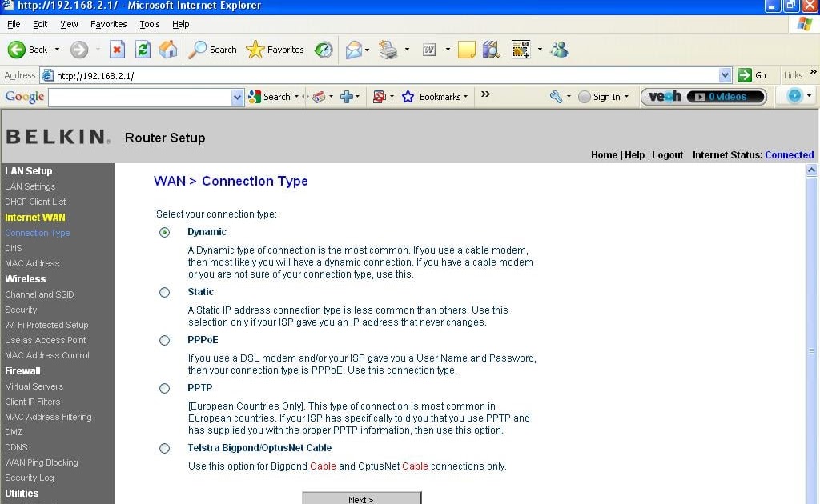Click the Print icon
The height and width of the screenshot is (504, 820).
click(388, 50)
